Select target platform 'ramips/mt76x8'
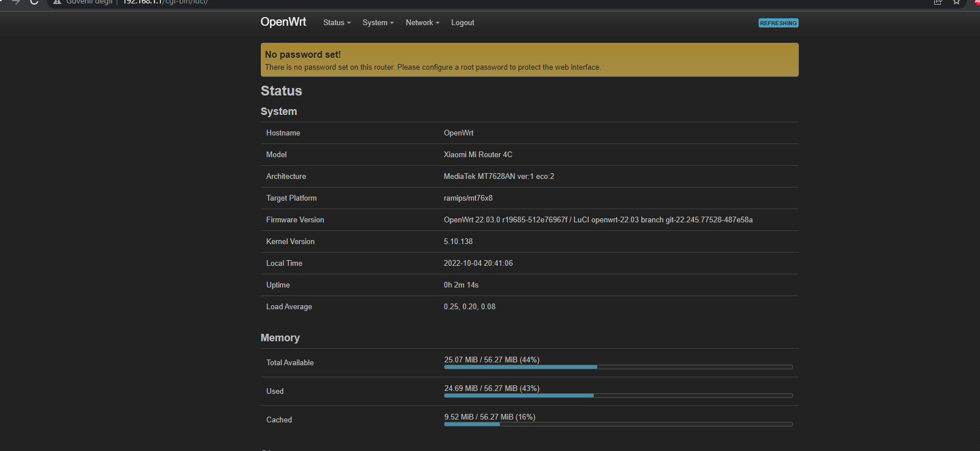The image size is (980, 451). pos(468,198)
